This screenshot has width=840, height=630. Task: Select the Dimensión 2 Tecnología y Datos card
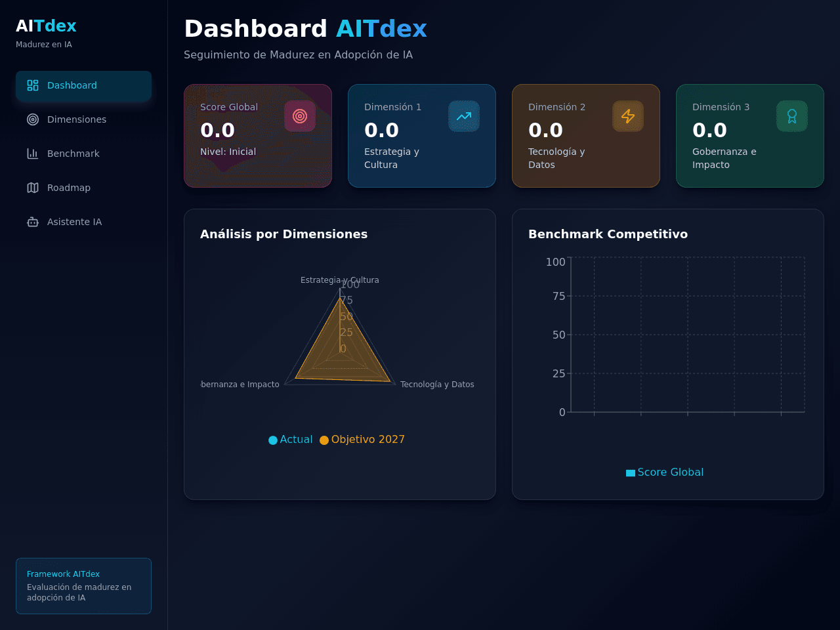pyautogui.click(x=586, y=136)
